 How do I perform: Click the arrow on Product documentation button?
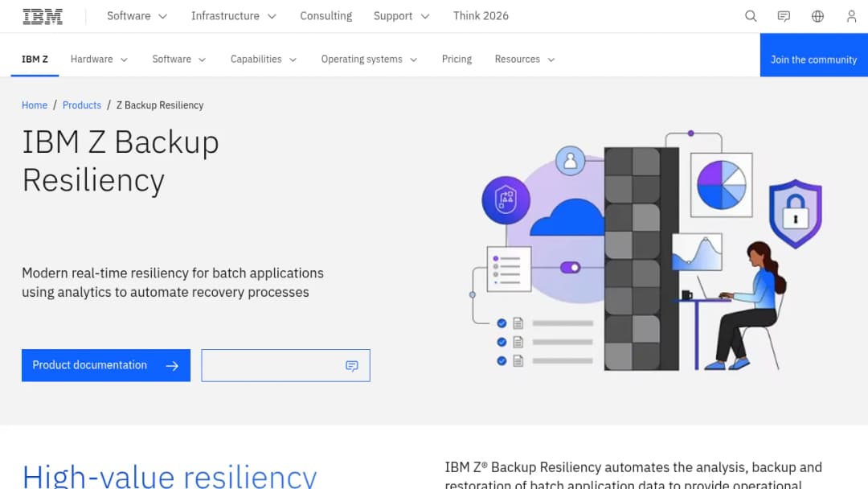pos(172,365)
